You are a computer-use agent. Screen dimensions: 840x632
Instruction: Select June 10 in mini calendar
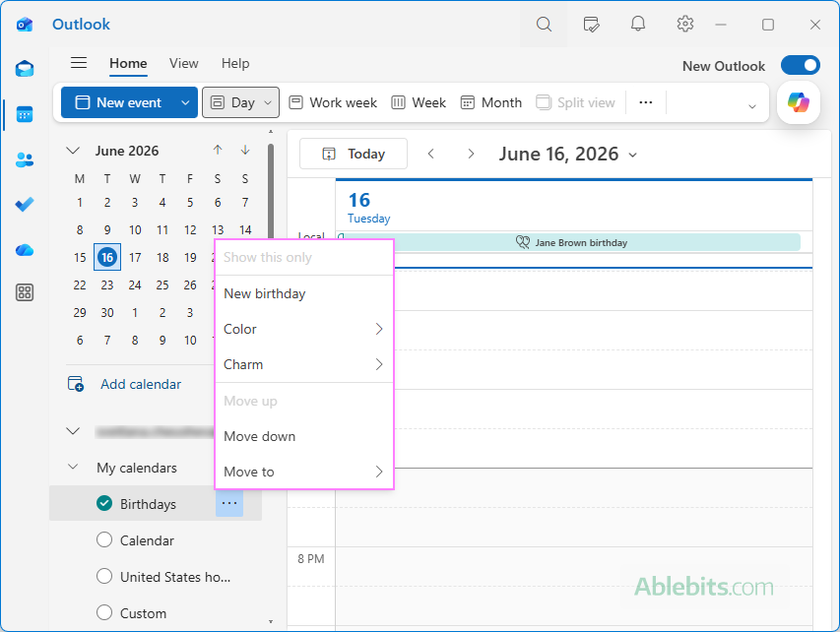(x=135, y=229)
